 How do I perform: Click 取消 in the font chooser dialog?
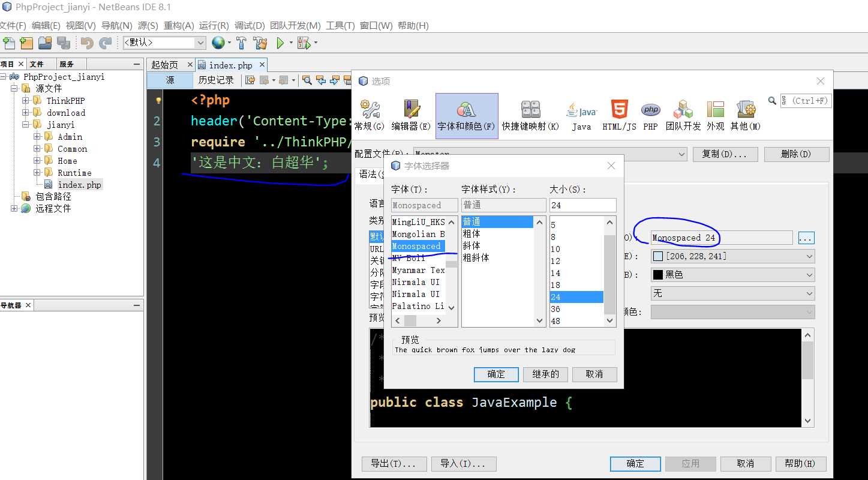(x=594, y=374)
